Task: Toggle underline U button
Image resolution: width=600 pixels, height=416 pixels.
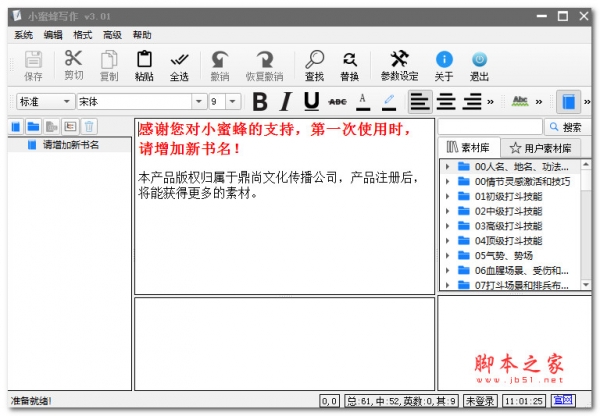Action: point(311,101)
